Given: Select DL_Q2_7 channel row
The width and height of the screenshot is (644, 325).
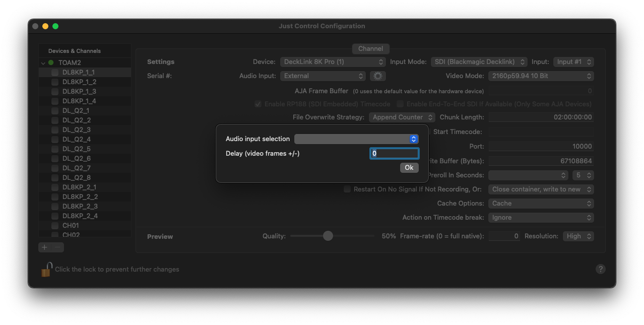Looking at the screenshot, I should tap(85, 168).
